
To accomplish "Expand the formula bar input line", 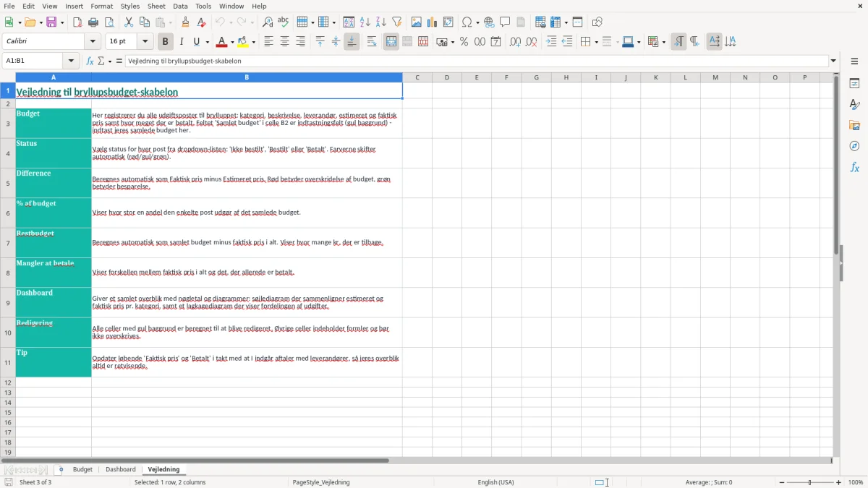I will (x=833, y=61).
